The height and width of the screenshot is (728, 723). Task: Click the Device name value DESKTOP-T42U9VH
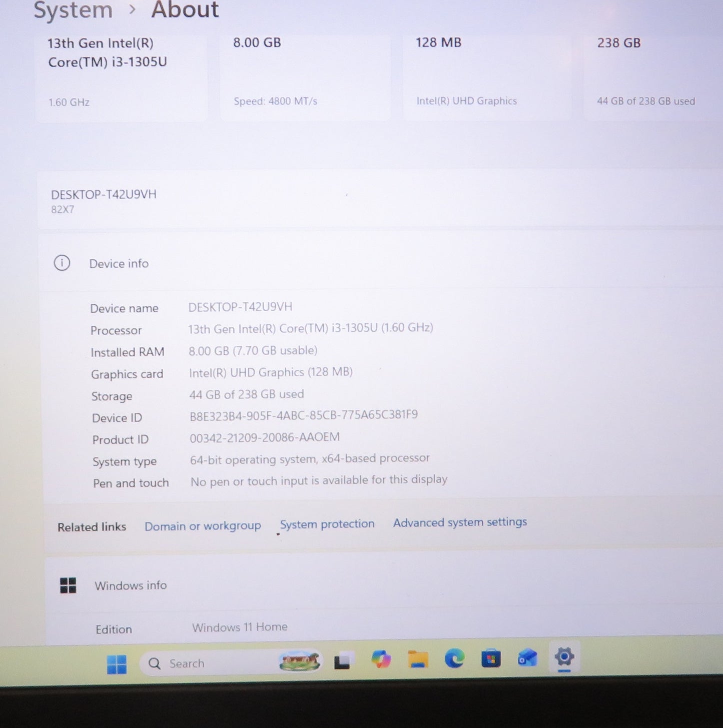(x=240, y=307)
